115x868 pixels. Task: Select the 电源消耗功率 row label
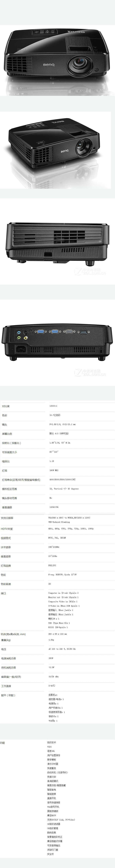click(x=8, y=658)
